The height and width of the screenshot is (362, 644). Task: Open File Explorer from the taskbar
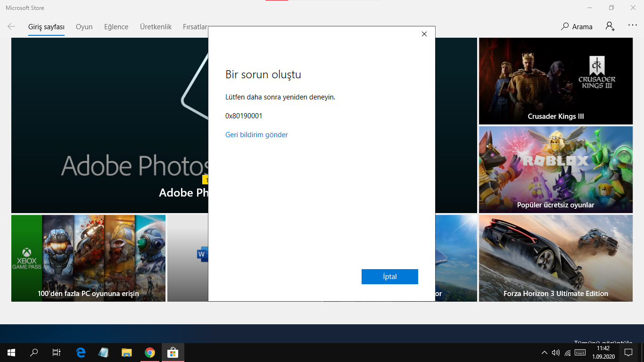coord(126,353)
